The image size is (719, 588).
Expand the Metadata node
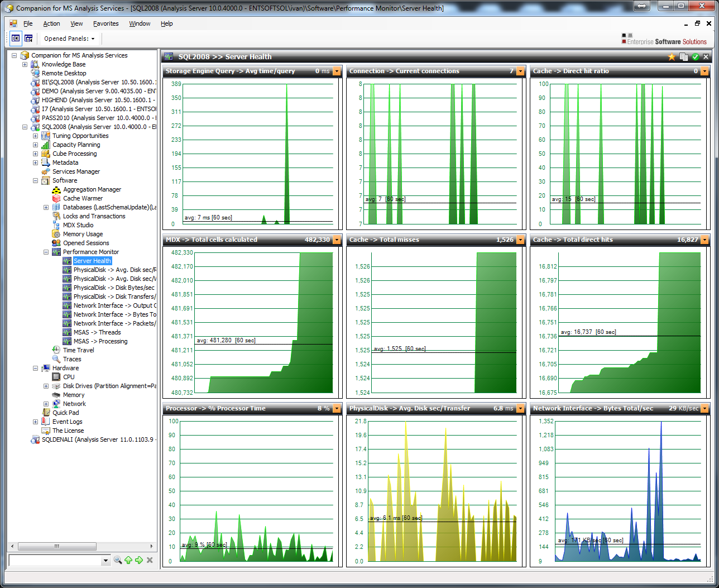(35, 162)
